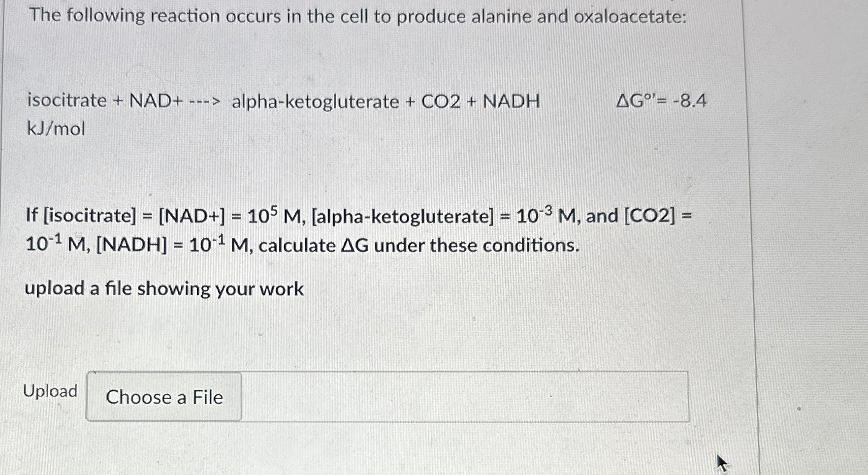Click the empty file name field
The height and width of the screenshot is (475, 868).
click(x=468, y=397)
